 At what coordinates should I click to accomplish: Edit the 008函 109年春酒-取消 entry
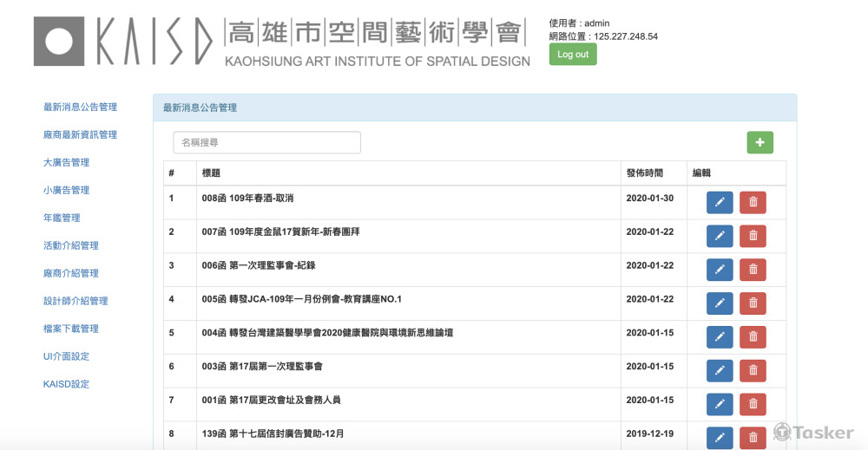(x=720, y=202)
